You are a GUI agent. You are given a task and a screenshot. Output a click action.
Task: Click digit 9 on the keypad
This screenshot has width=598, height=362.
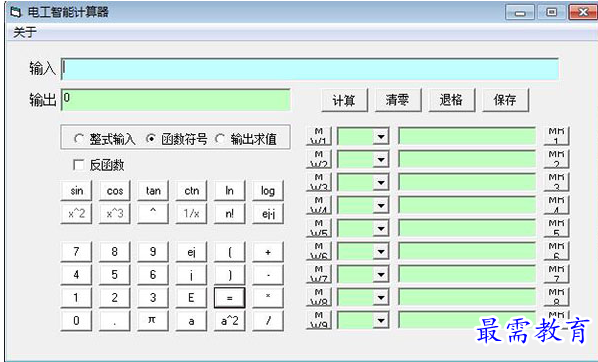(153, 252)
